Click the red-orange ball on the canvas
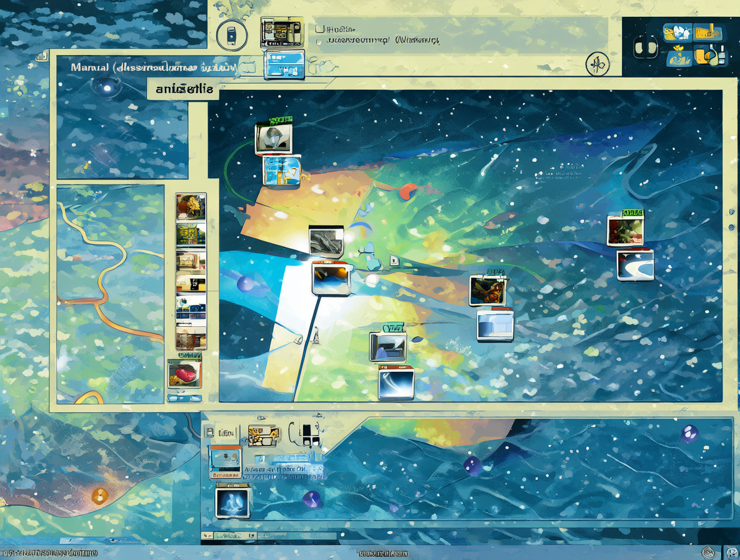This screenshot has width=740, height=560. point(407,191)
